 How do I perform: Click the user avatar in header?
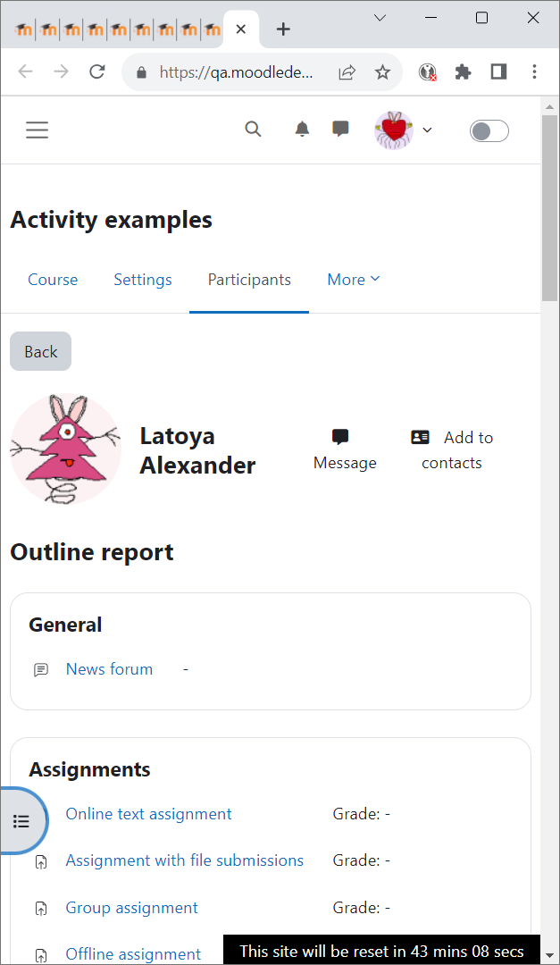pos(394,130)
